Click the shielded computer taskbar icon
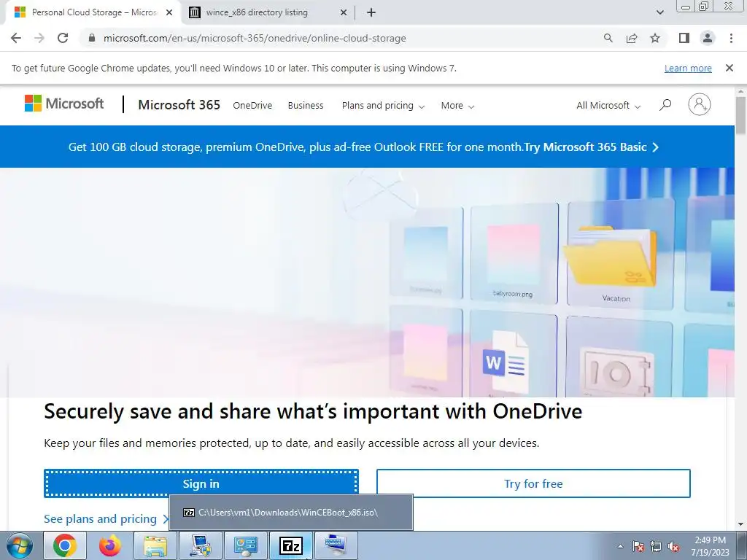The image size is (747, 560). point(201,545)
